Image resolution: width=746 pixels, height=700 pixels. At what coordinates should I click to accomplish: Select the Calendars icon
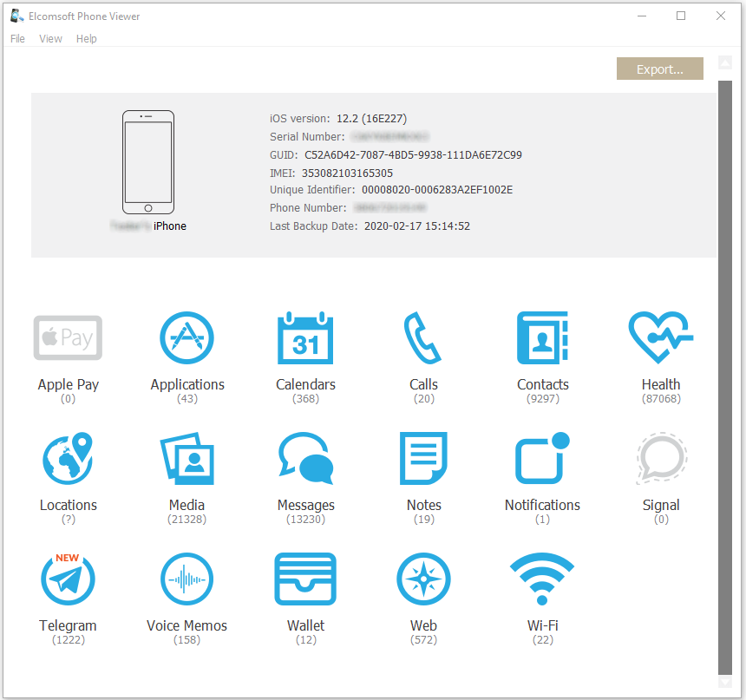tap(305, 337)
